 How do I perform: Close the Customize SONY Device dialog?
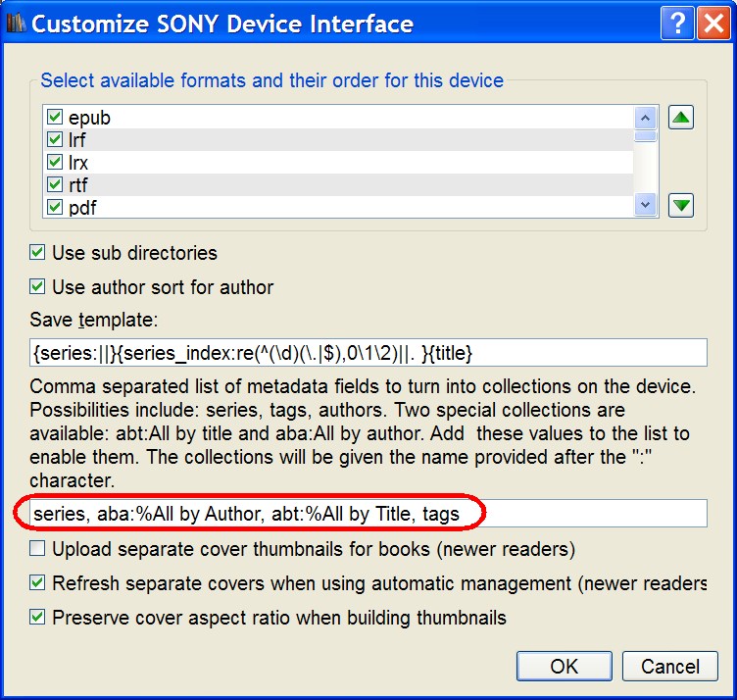click(x=712, y=24)
